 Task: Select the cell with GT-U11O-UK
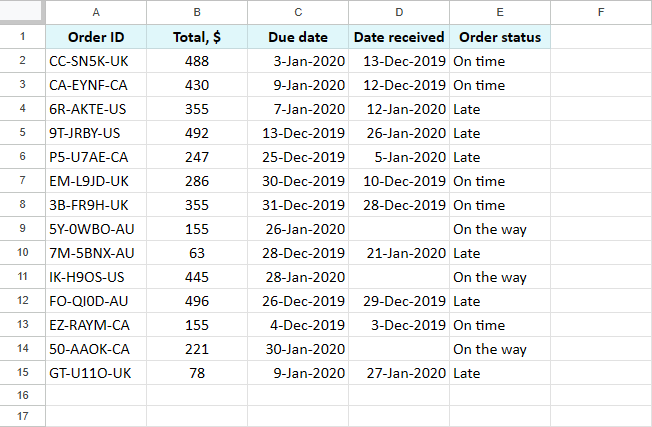(x=96, y=373)
